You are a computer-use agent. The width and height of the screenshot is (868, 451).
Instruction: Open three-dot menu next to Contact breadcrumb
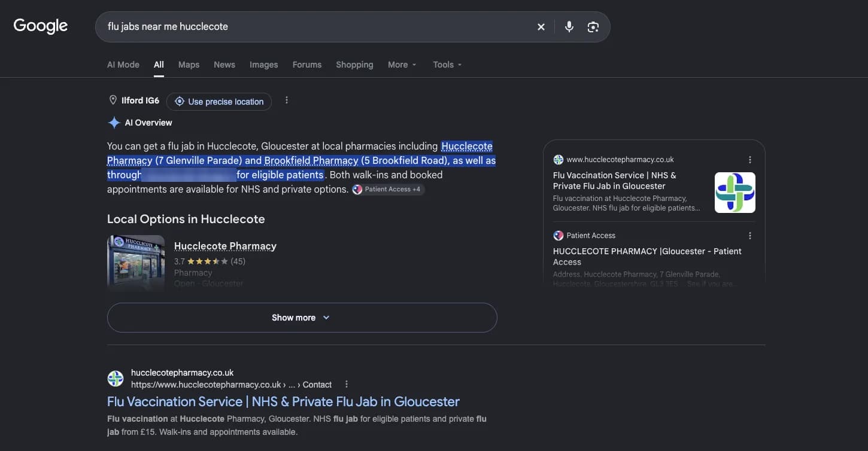[x=347, y=385]
